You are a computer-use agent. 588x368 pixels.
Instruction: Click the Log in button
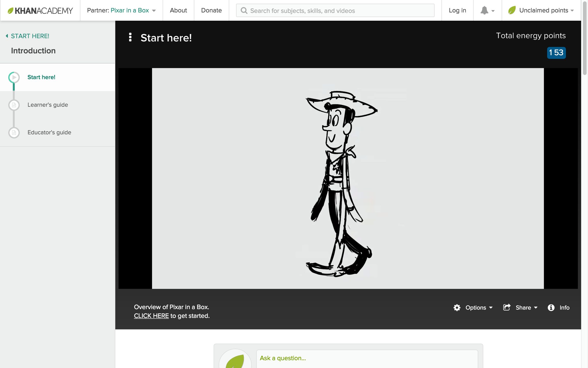point(457,10)
